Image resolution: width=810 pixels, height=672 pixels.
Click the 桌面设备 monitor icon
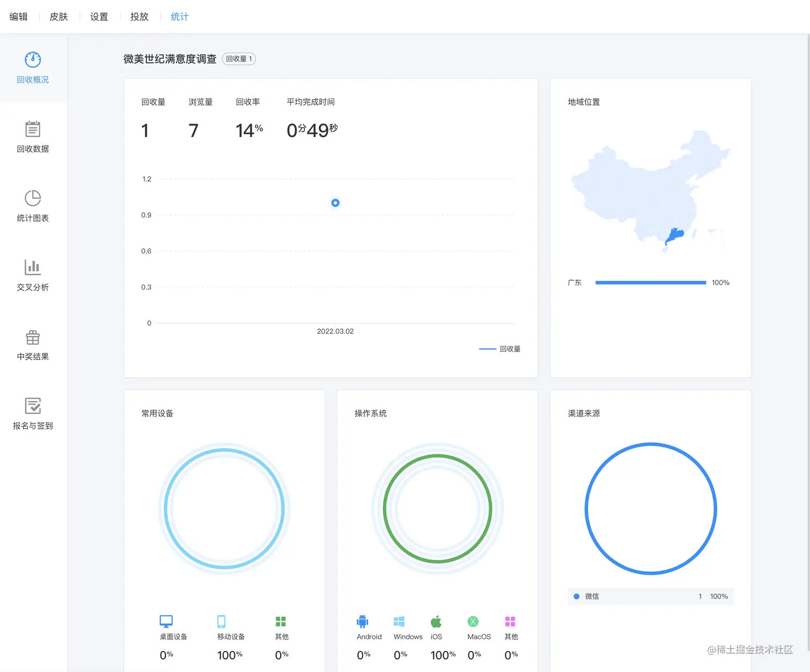coord(166,621)
